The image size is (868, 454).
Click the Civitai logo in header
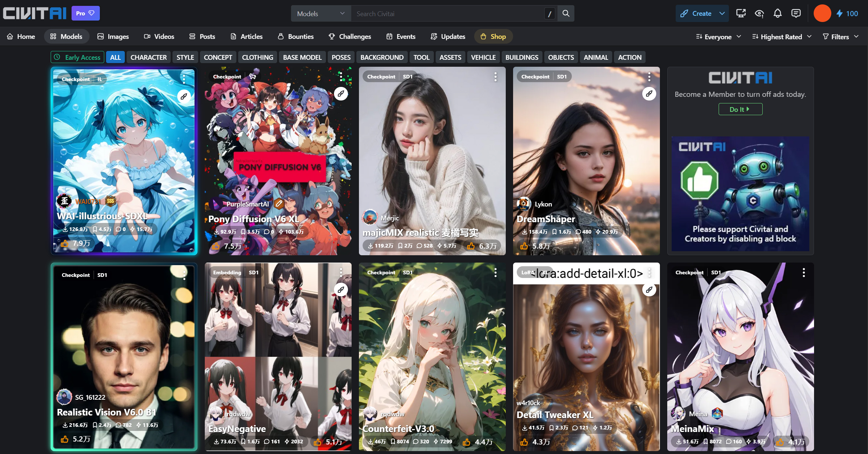pos(35,14)
